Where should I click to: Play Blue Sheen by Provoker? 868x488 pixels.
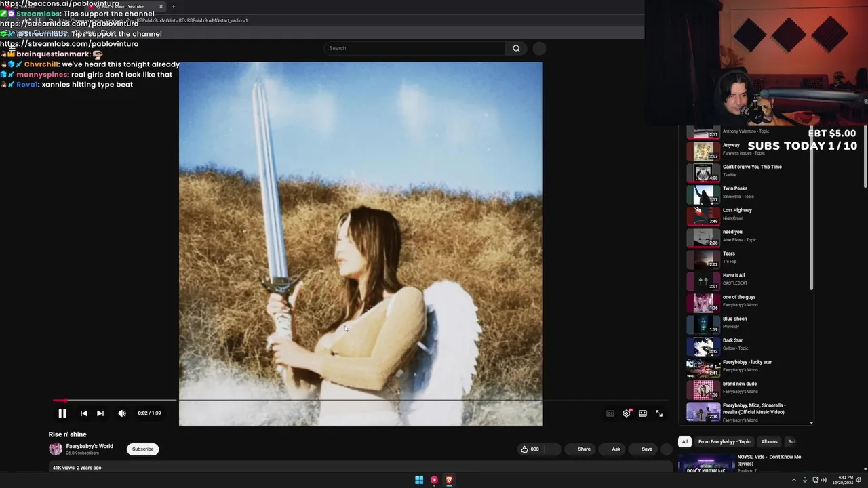pos(747,324)
